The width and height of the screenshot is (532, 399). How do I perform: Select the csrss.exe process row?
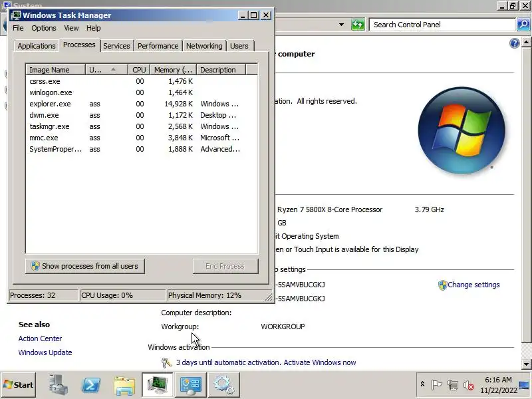point(142,81)
